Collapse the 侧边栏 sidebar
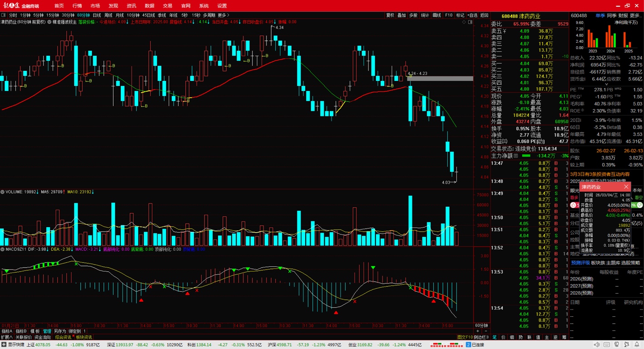644x349 pixels. point(481,337)
